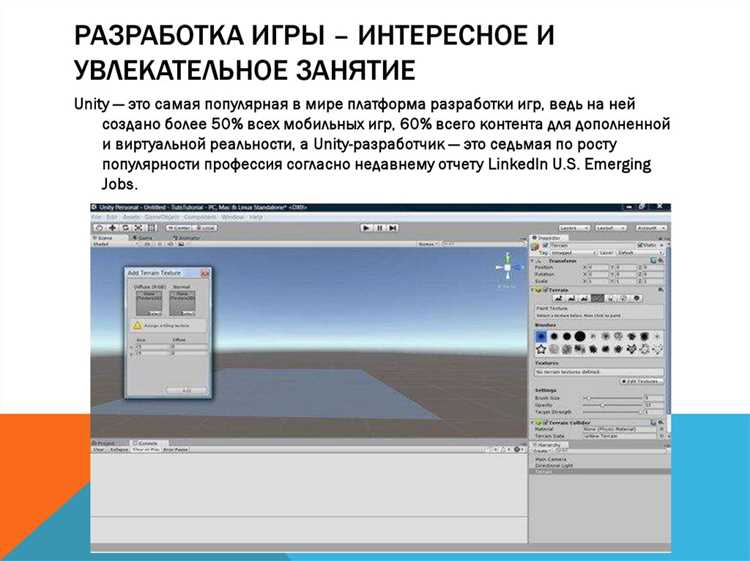The height and width of the screenshot is (561, 750).
Task: Select the Hand tool in Unity toolbar
Action: tap(99, 228)
